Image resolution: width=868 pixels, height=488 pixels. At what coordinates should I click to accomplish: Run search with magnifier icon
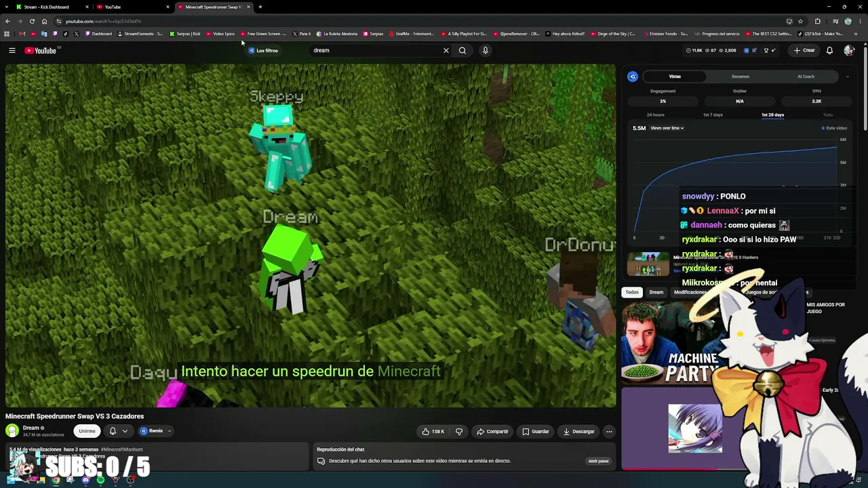tap(462, 50)
